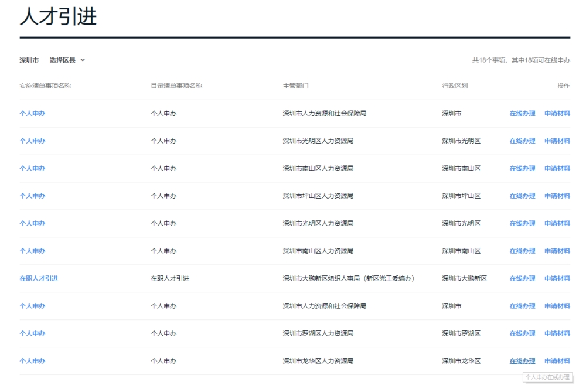Click the 主管部门 column header

(x=295, y=86)
